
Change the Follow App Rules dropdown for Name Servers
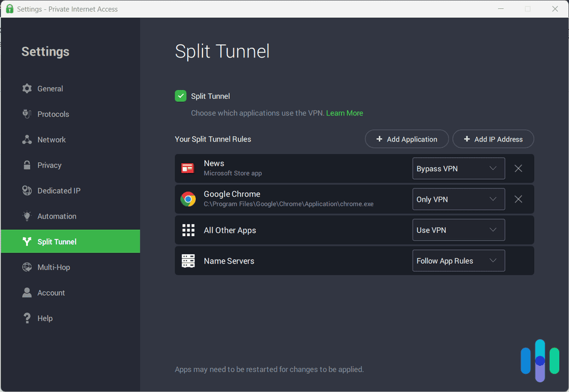pos(459,261)
